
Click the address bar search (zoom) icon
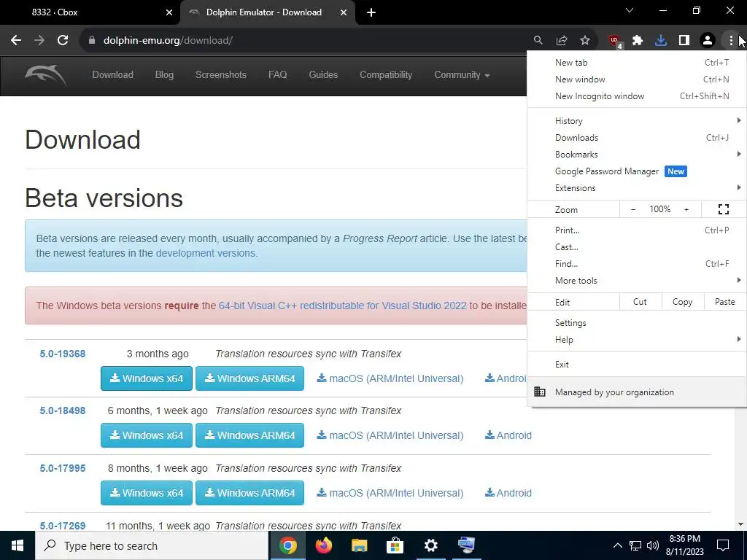538,41
